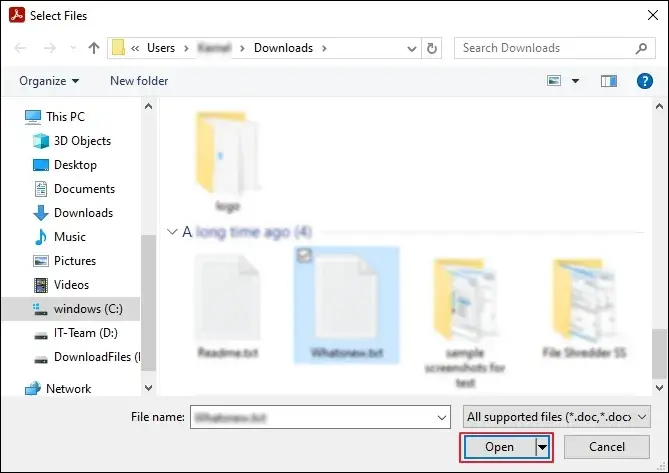The height and width of the screenshot is (473, 669).
Task: Open the recent locations dropdown arrow
Action: [x=73, y=48]
